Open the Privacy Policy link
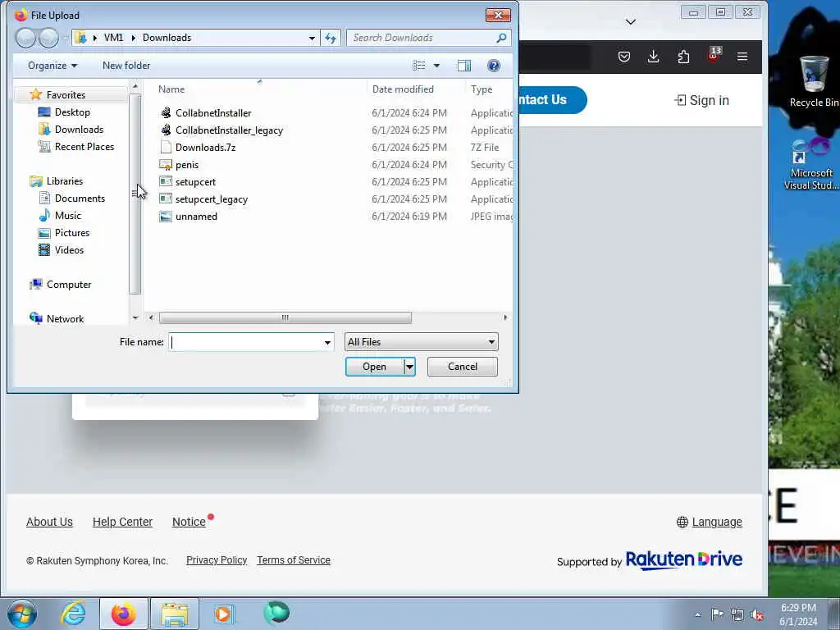 point(217,560)
